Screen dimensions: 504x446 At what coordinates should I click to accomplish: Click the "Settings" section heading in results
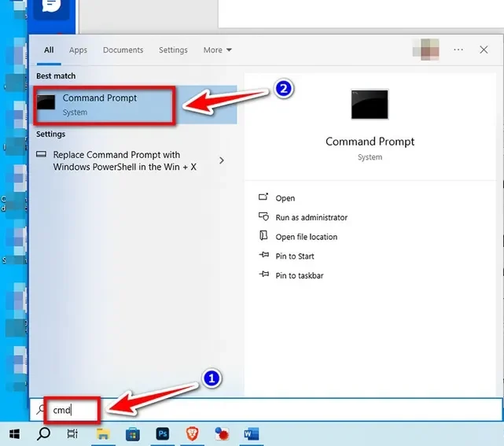coord(51,134)
